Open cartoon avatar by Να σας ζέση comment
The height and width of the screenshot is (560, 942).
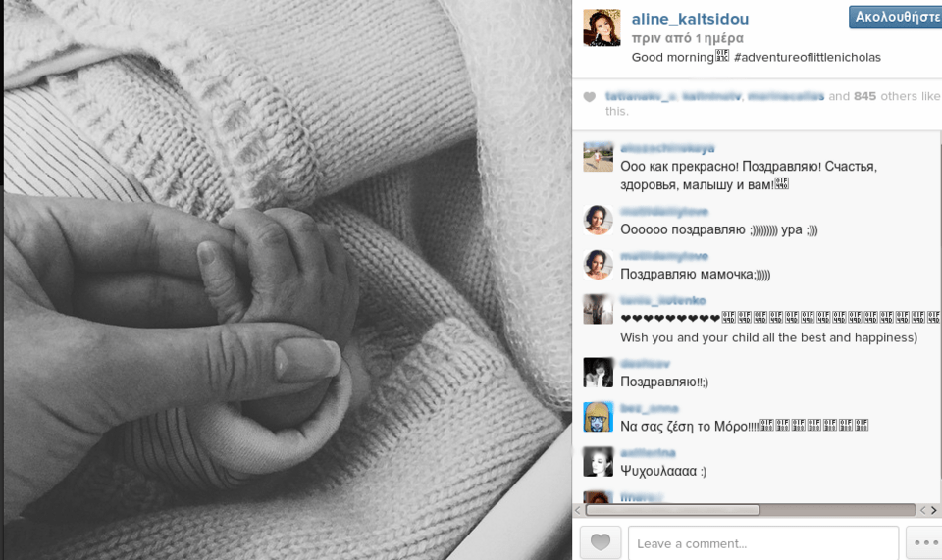click(x=598, y=417)
